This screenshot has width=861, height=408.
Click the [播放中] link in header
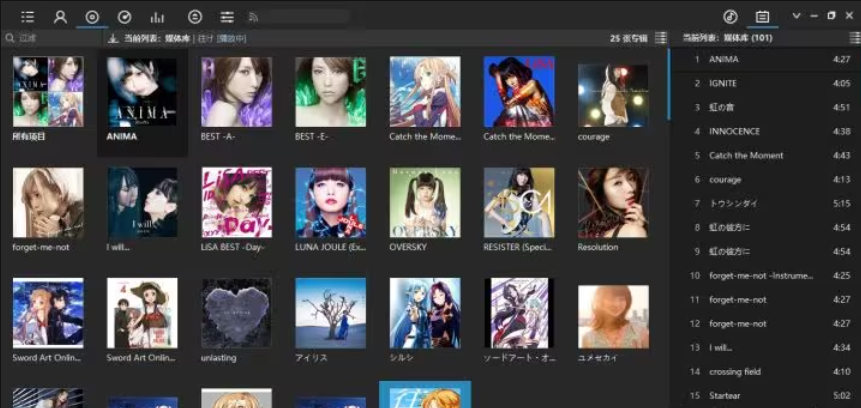(x=231, y=38)
